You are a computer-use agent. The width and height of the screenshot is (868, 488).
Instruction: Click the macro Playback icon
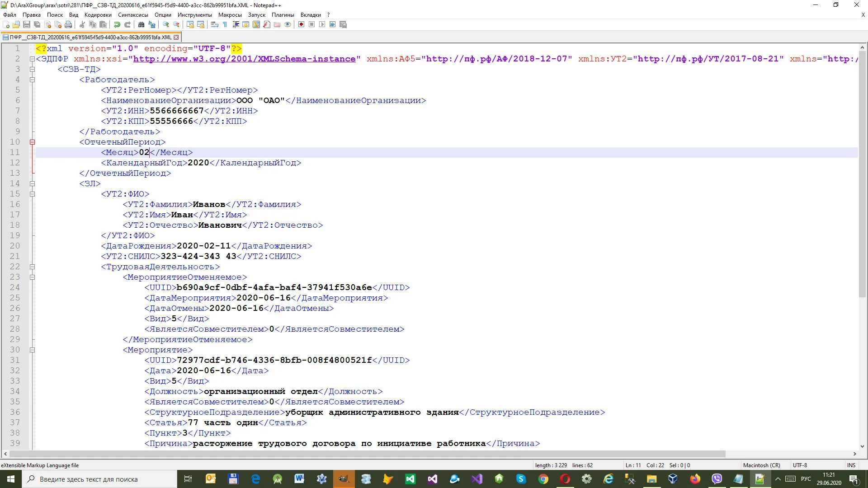tap(322, 24)
